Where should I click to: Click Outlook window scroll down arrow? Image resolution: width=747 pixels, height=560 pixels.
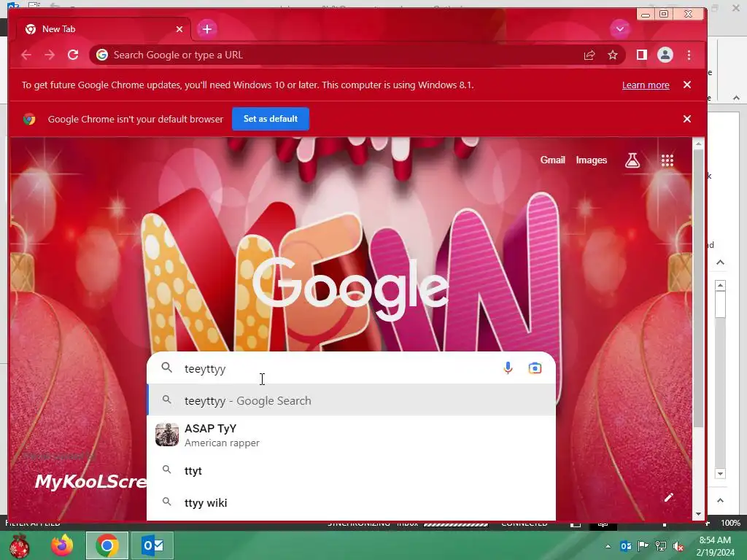click(x=720, y=474)
